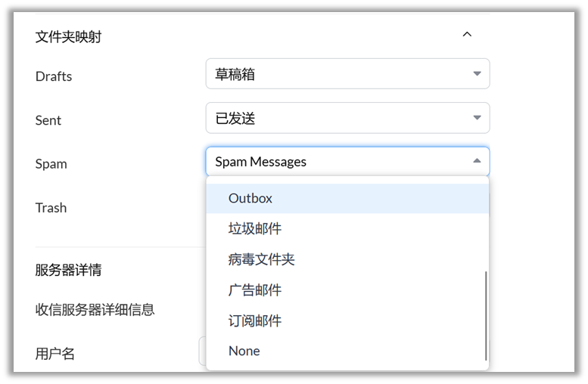
Task: Click the 服务器详情 section heading
Action: click(x=69, y=270)
